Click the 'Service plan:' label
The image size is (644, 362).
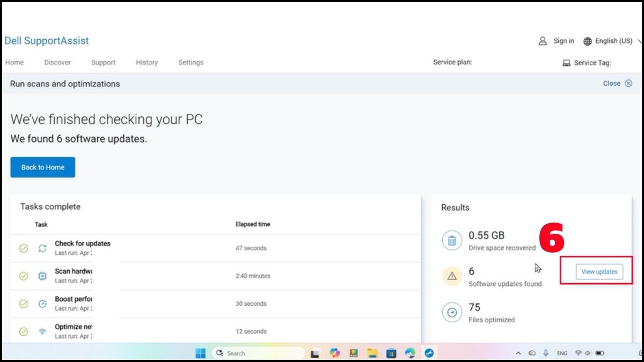pos(452,62)
